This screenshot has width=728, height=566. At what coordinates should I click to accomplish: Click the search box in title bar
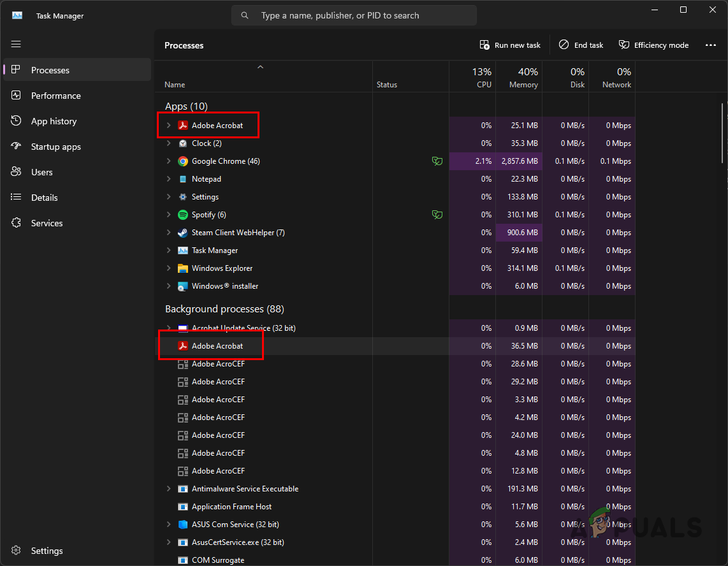[x=354, y=15]
